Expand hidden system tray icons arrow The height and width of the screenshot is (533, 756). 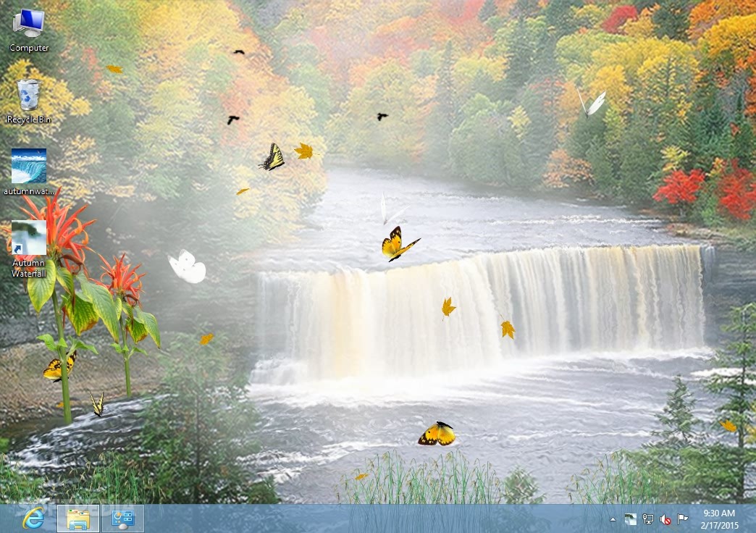click(613, 519)
